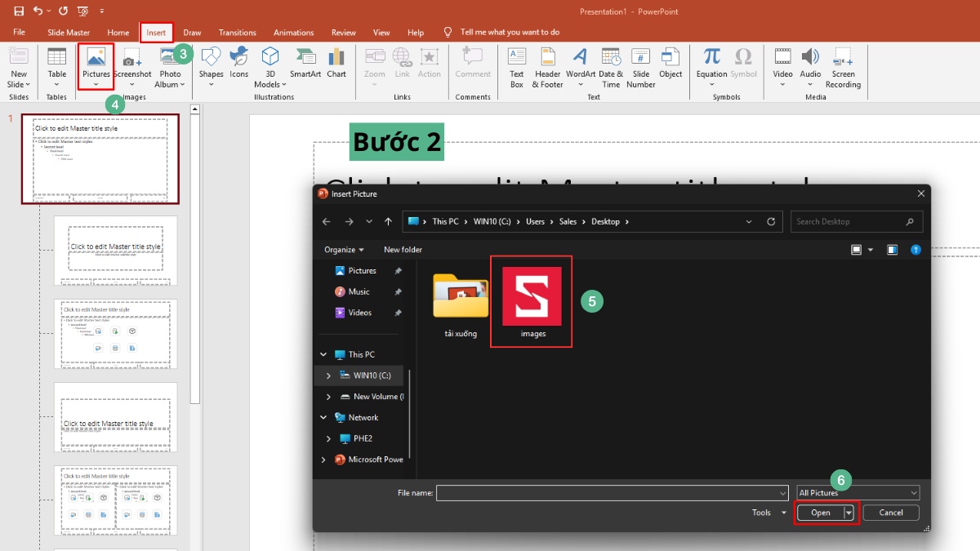The image size is (980, 551).
Task: Open the All Pictures file type dropdown
Action: [x=857, y=493]
